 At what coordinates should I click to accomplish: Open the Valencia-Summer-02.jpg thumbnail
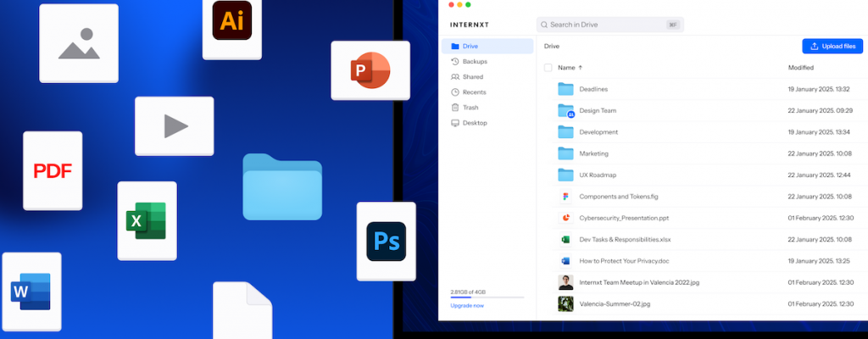point(565,303)
